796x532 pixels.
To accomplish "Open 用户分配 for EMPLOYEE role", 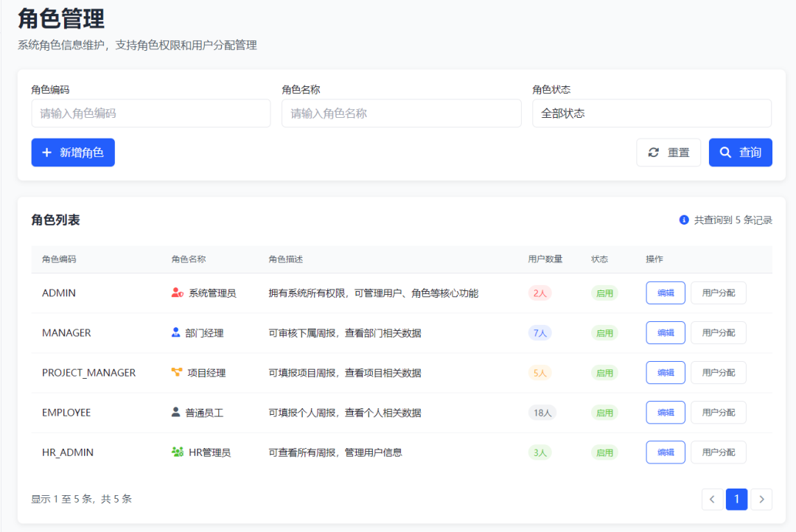I will click(719, 412).
